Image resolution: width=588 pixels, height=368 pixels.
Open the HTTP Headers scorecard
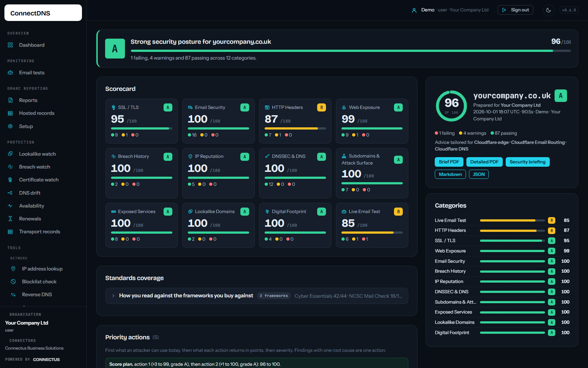point(295,121)
